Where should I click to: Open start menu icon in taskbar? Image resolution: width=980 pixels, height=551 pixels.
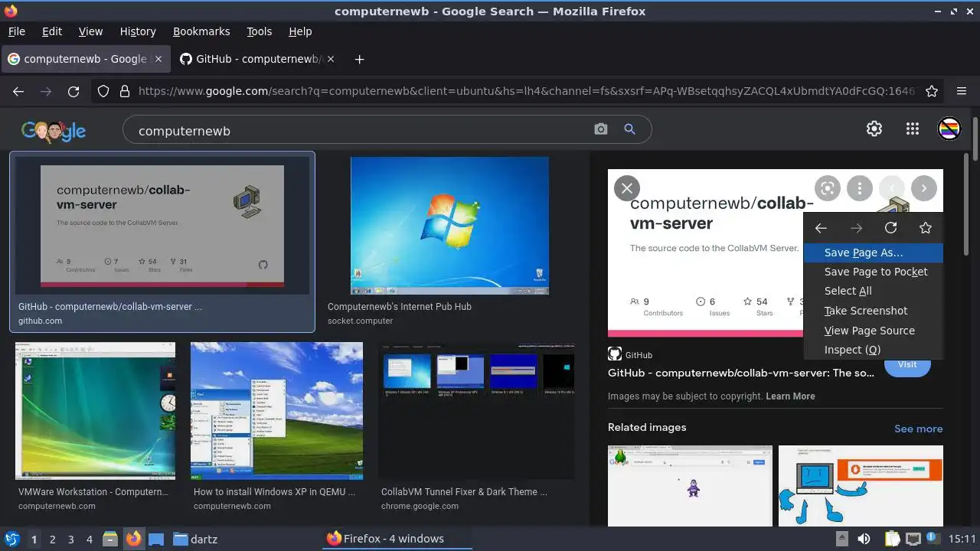pyautogui.click(x=12, y=539)
